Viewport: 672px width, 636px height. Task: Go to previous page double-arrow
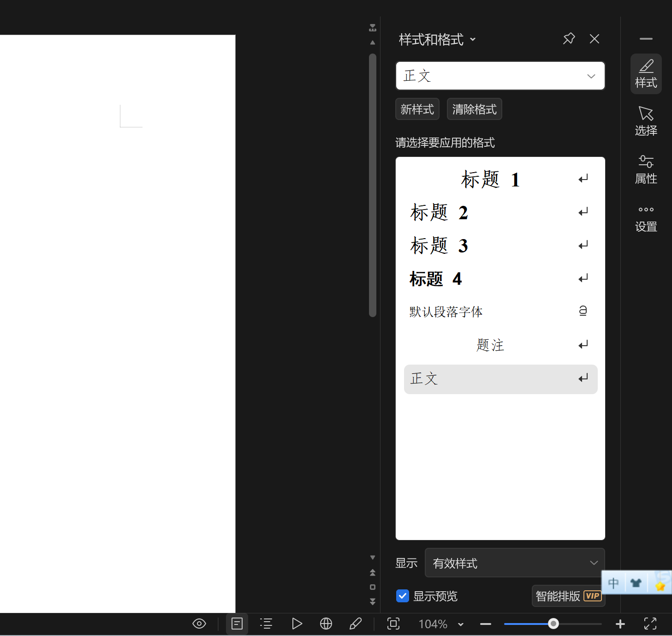373,573
